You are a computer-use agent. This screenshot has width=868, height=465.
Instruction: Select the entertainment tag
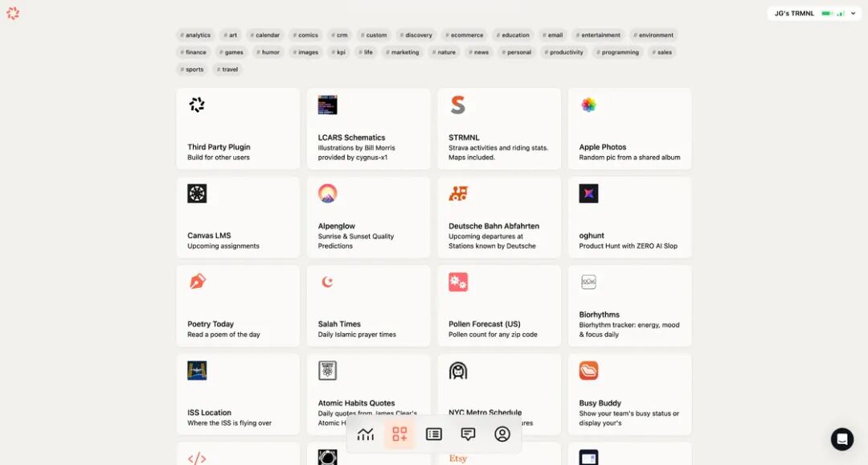(x=598, y=35)
